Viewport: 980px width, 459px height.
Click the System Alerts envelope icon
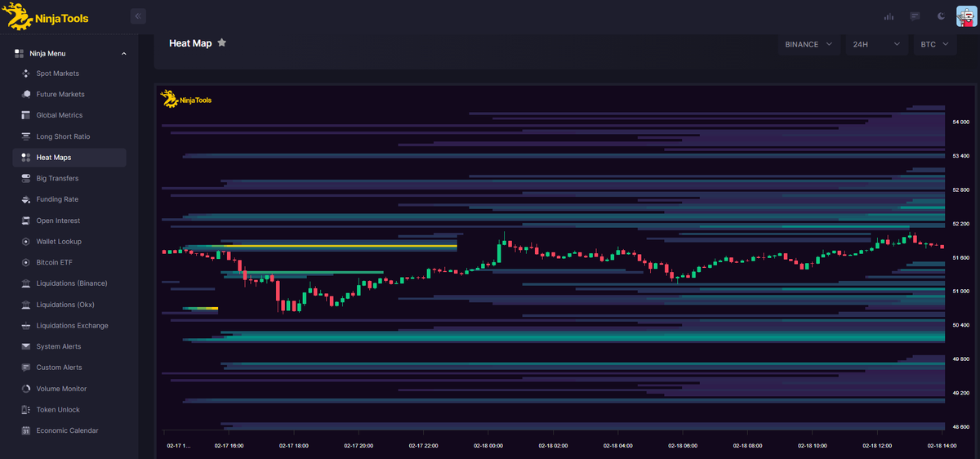[26, 346]
